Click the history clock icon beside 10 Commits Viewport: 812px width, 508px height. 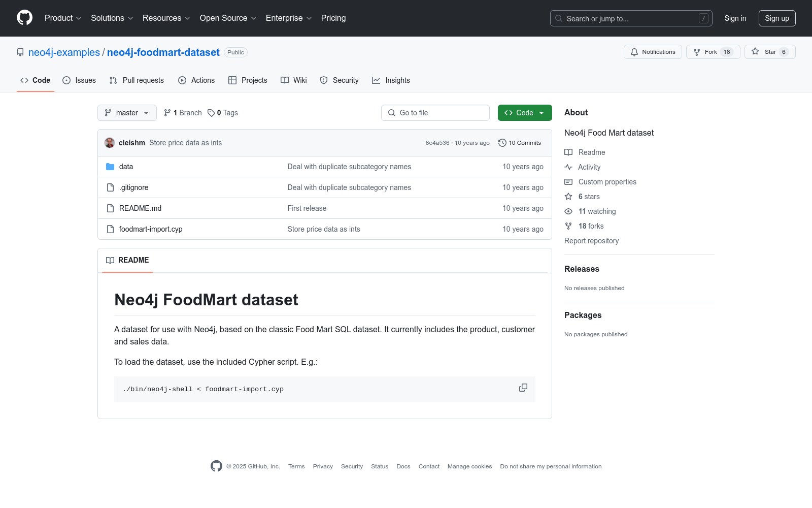click(x=502, y=143)
